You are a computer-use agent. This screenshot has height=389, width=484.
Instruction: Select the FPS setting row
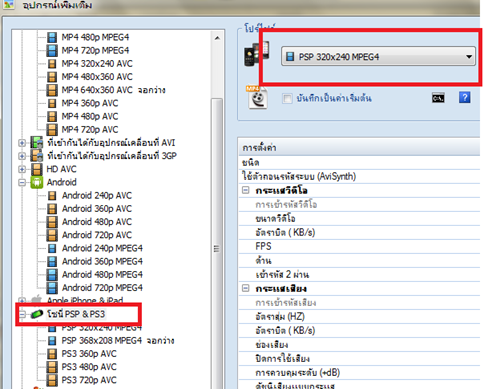359,246
